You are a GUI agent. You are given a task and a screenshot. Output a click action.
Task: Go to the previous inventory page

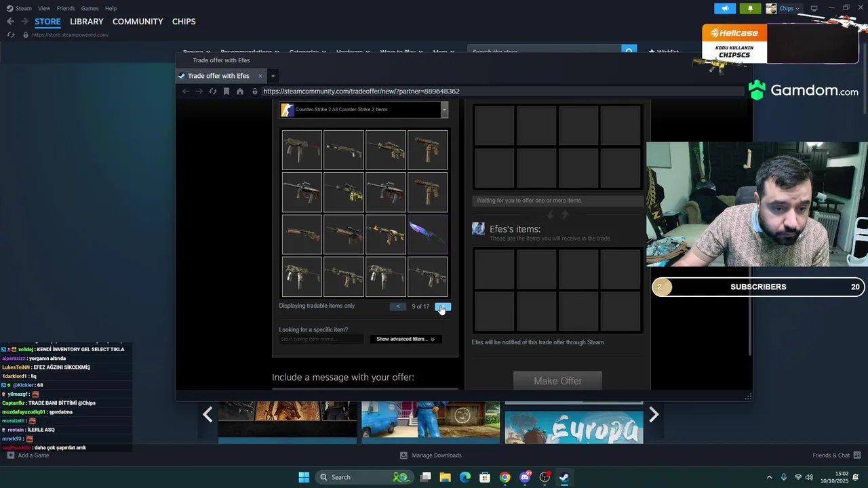(398, 306)
